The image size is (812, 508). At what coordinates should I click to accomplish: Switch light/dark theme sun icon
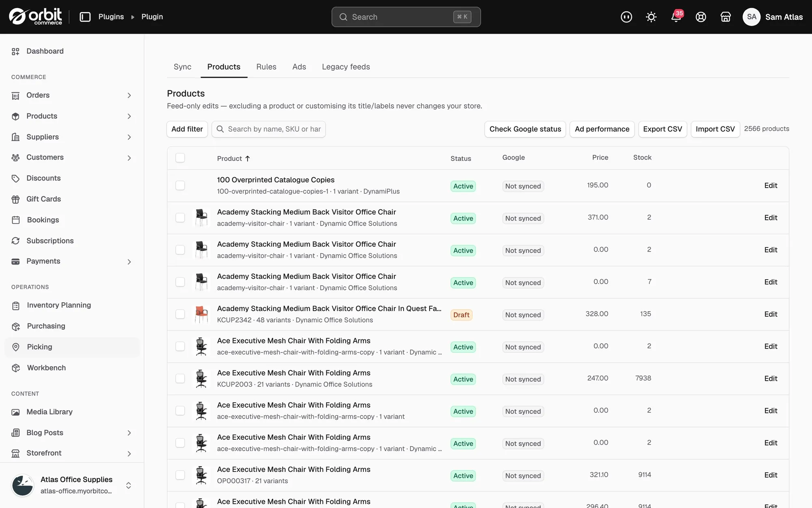651,17
